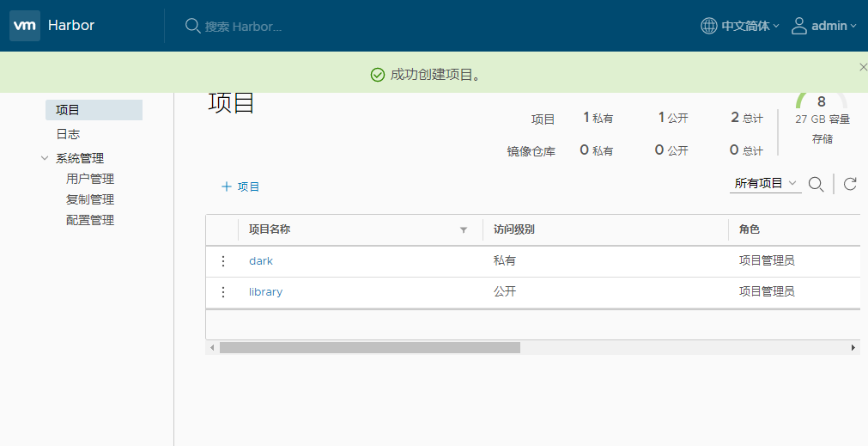The height and width of the screenshot is (446, 868).
Task: Click the 镜像仓库 0 总计 count
Action: [x=746, y=150]
